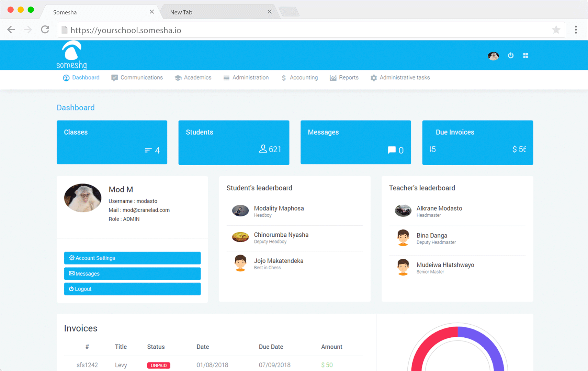Click the red segment of donut chart
This screenshot has width=588, height=371.
(428, 344)
